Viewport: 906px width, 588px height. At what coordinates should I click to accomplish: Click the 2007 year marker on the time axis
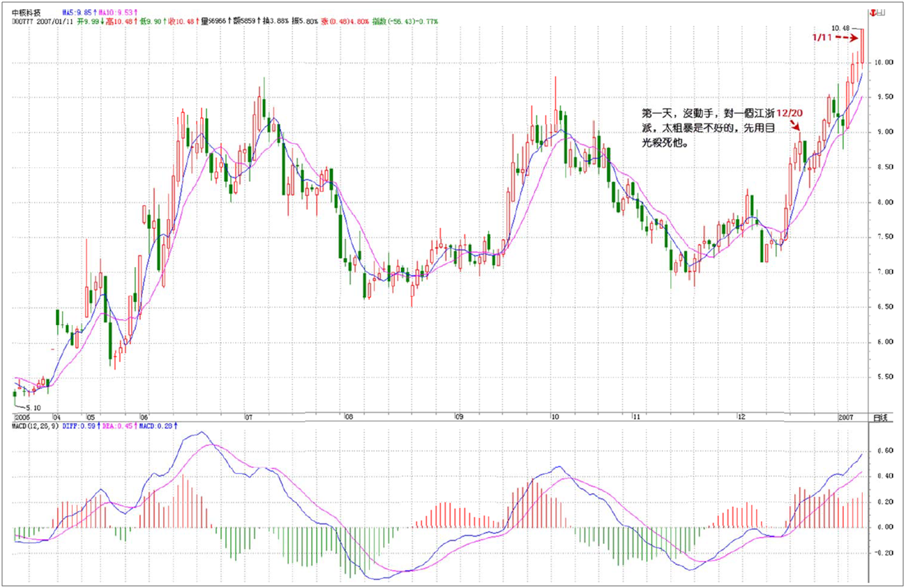(846, 416)
